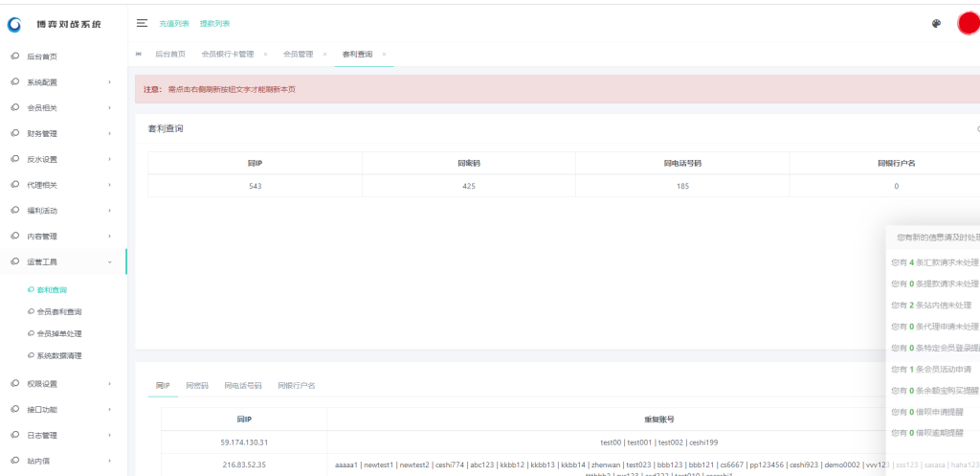This screenshot has width=980, height=476.
Task: Open the theme palette icon
Action: 936,24
